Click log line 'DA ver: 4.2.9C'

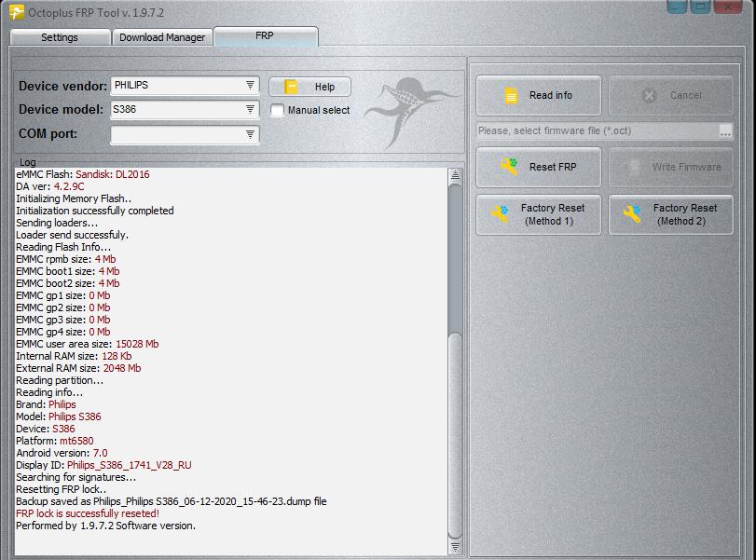point(49,186)
